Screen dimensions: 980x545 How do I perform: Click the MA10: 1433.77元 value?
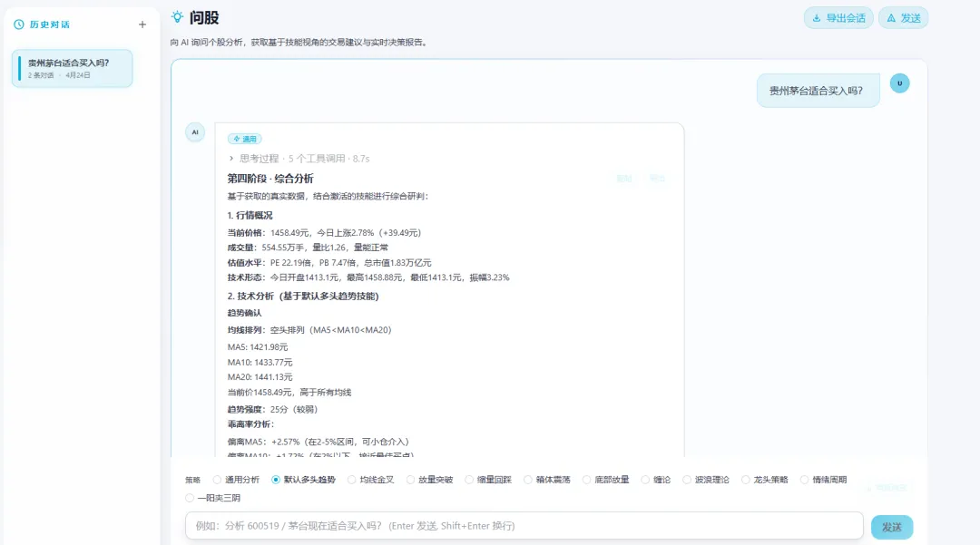pos(260,362)
